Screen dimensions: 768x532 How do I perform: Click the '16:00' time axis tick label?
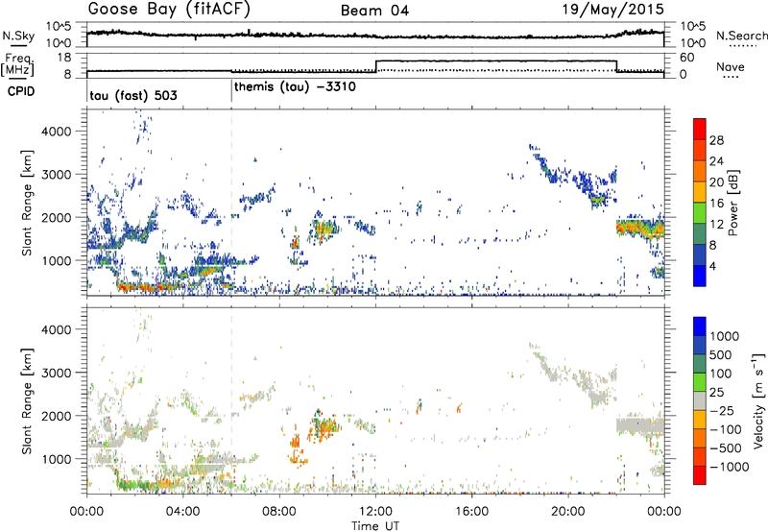click(471, 512)
